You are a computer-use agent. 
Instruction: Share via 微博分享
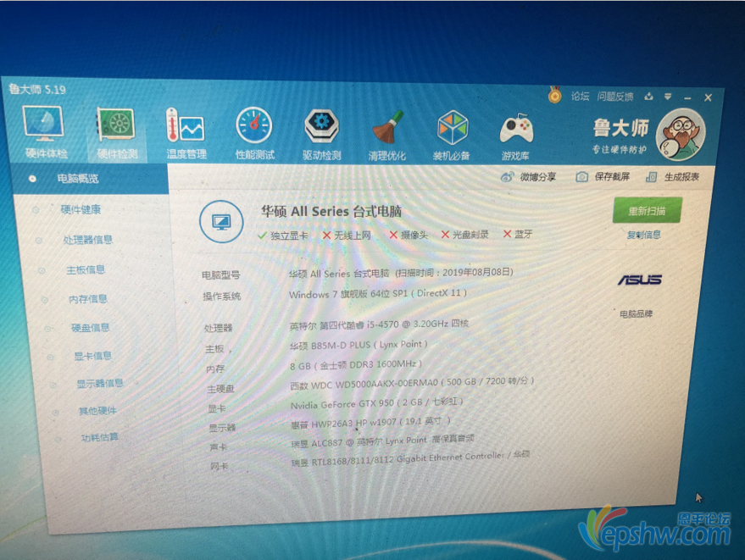(x=528, y=177)
